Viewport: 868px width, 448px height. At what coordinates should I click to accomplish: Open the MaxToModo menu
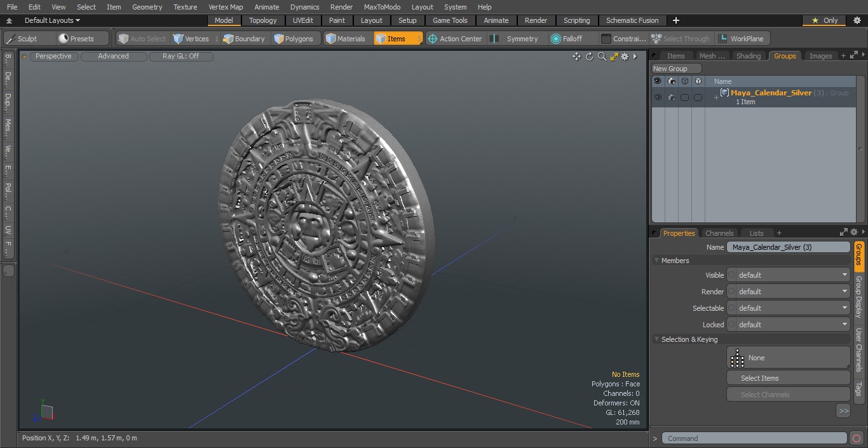pos(382,7)
